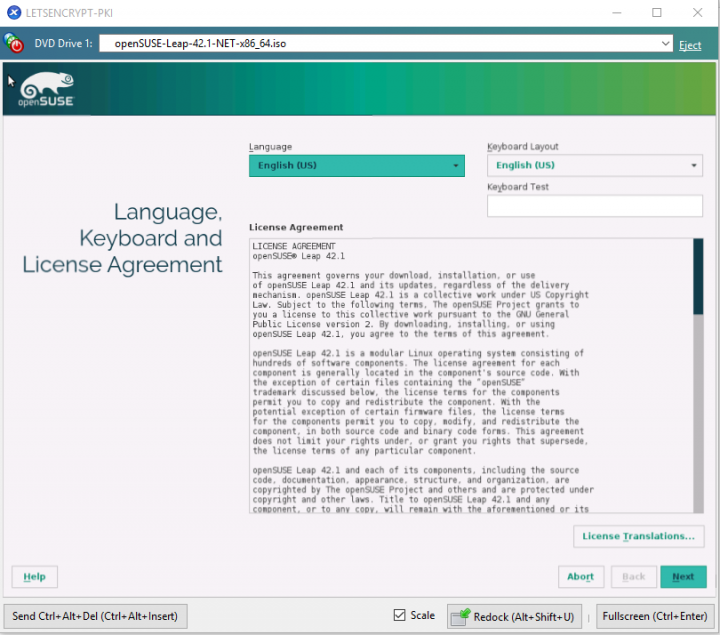This screenshot has width=720, height=635.
Task: Click the LETSENCRYPT-PKI window title icon
Action: (x=13, y=13)
